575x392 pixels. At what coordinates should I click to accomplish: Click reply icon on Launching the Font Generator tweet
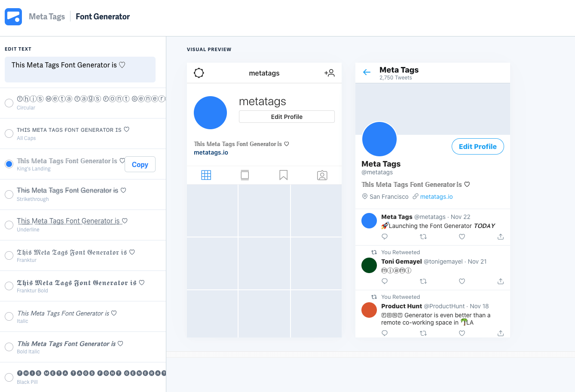click(385, 237)
